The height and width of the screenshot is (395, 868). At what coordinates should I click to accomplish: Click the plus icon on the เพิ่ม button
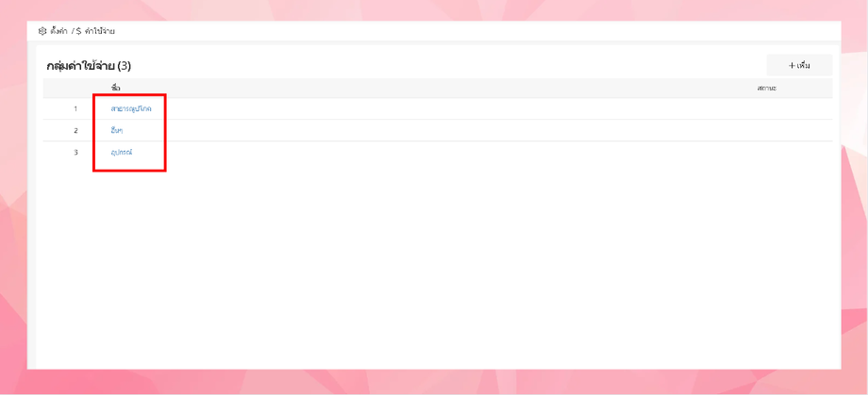[x=792, y=66]
